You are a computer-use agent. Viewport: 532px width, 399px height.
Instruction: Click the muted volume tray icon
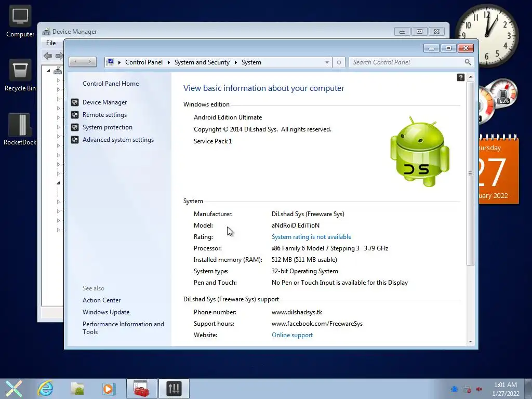pos(479,389)
